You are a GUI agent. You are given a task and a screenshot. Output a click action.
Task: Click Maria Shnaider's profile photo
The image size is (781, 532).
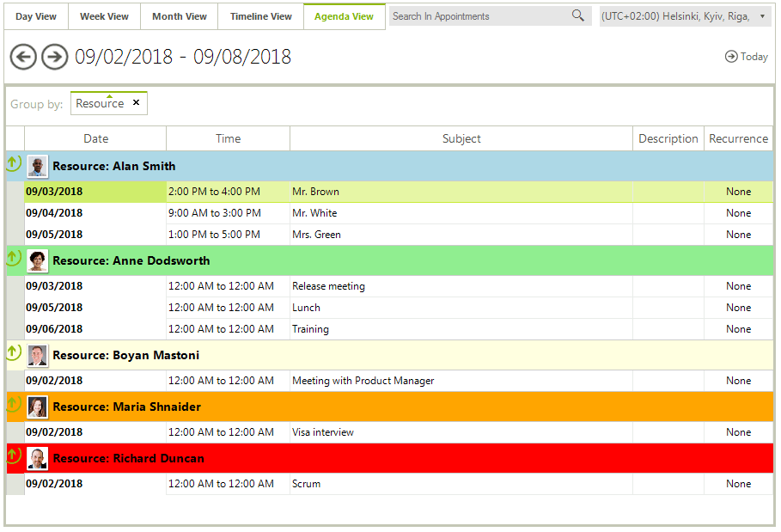tap(37, 407)
